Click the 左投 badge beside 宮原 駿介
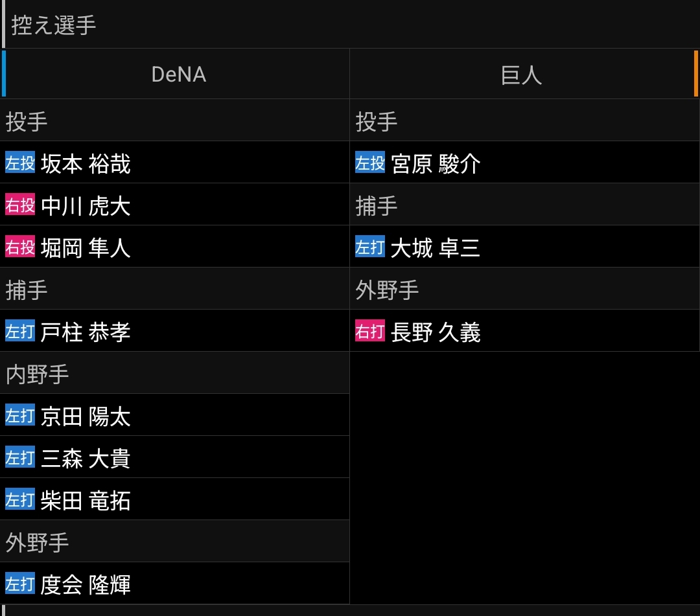This screenshot has height=616, width=700. pyautogui.click(x=370, y=163)
